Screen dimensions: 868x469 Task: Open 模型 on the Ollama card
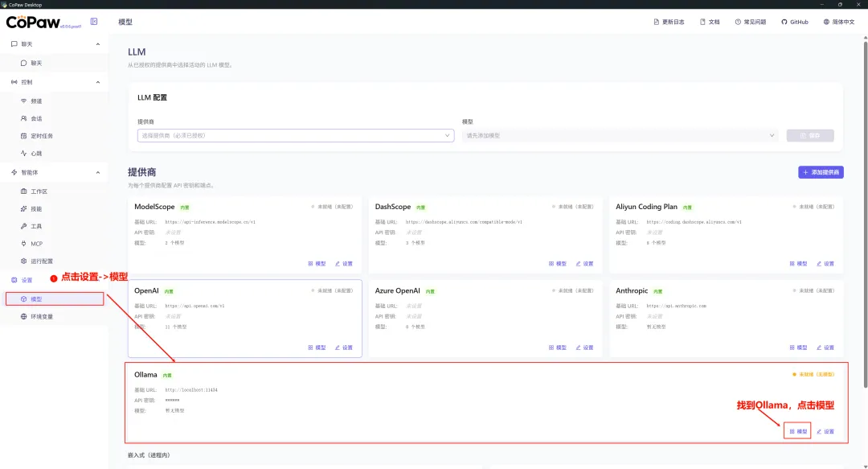pos(798,431)
